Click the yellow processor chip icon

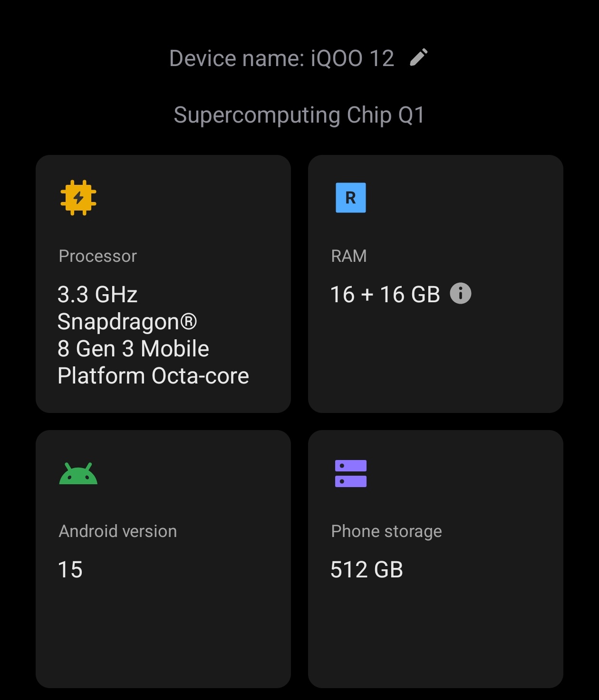coord(78,198)
